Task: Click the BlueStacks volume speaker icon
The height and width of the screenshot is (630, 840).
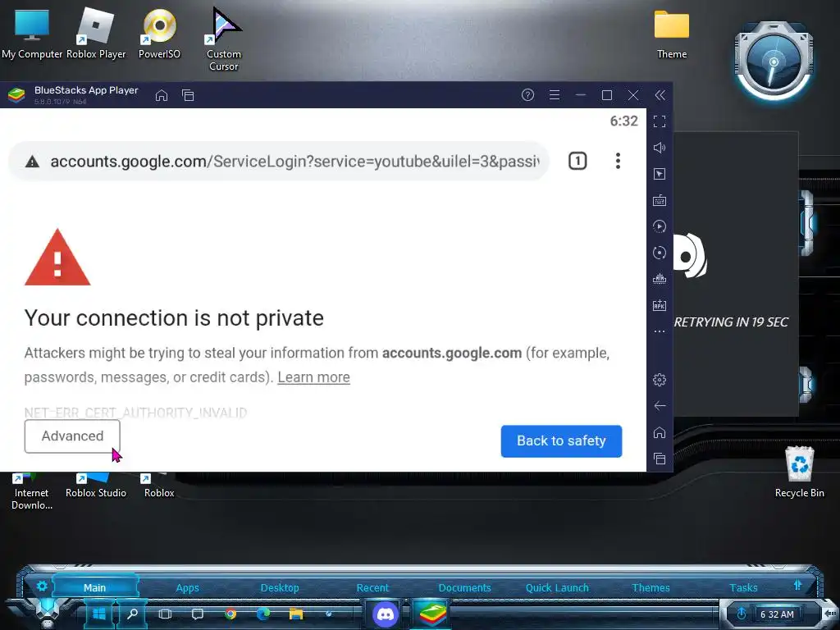Action: (660, 148)
